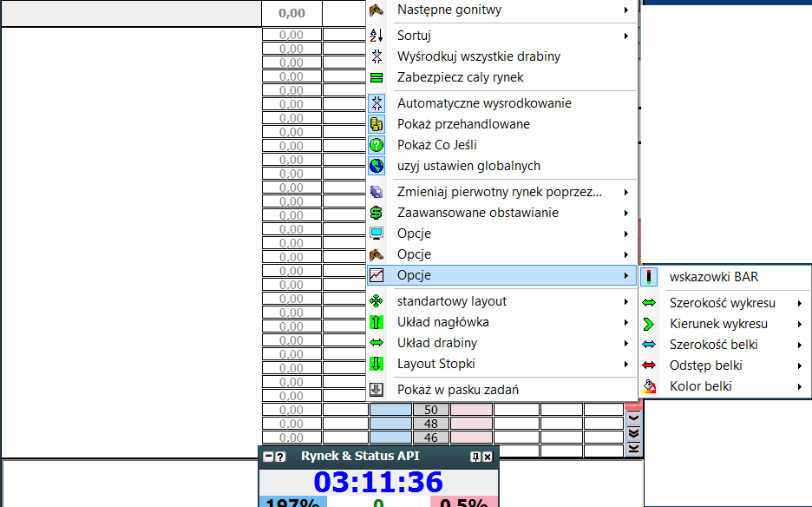Image resolution: width=812 pixels, height=507 pixels.
Task: Expand the Zaawansowane obstawianie submenu arrow
Action: tap(626, 213)
